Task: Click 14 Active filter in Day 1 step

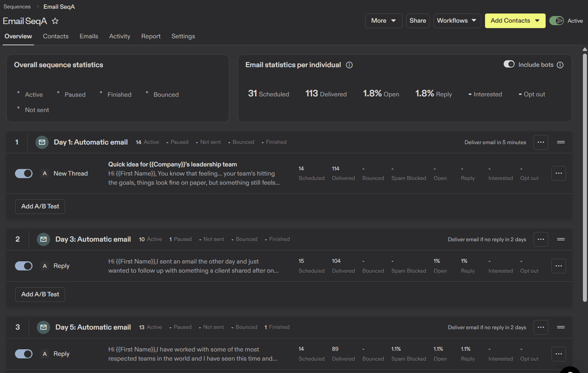Action: click(148, 142)
